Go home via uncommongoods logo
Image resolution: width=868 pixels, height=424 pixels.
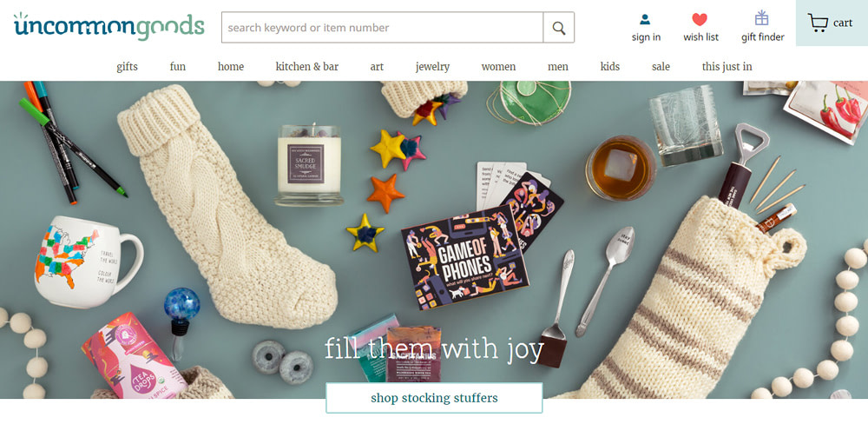[x=109, y=26]
